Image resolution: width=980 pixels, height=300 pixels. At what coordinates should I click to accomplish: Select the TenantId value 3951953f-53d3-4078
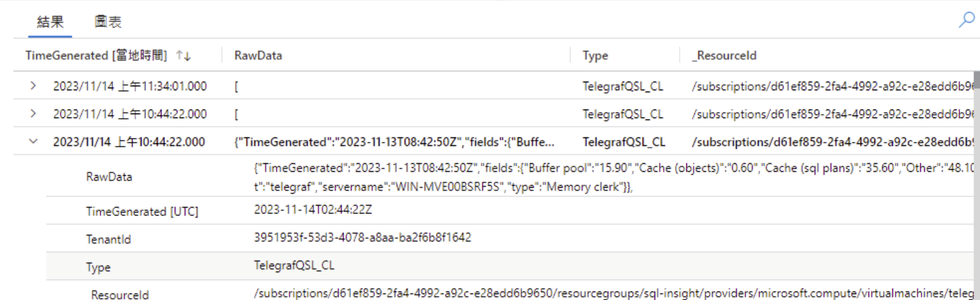363,237
